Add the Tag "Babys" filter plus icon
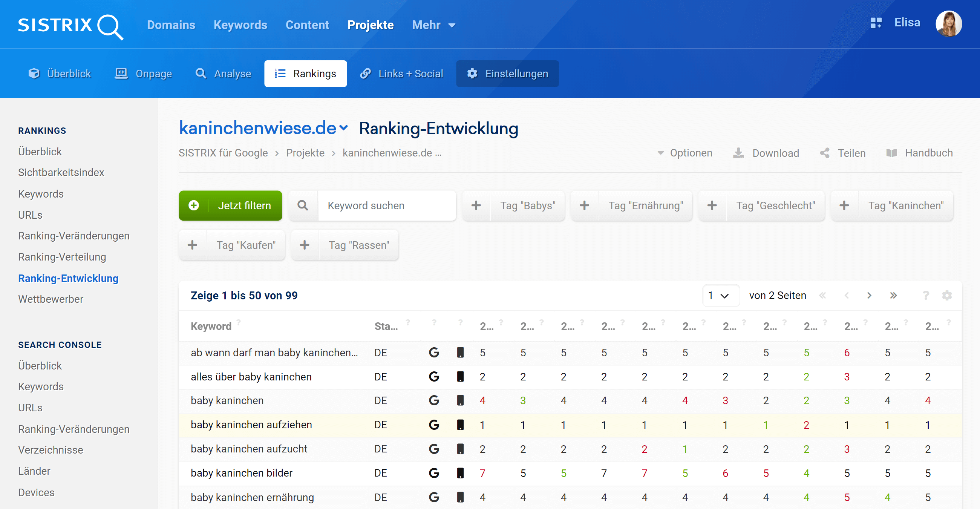The image size is (980, 509). (476, 205)
